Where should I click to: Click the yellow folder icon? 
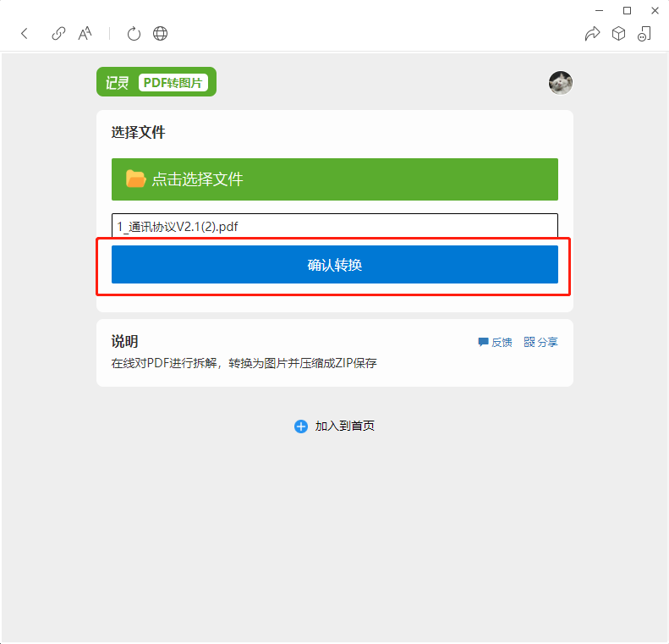point(135,179)
